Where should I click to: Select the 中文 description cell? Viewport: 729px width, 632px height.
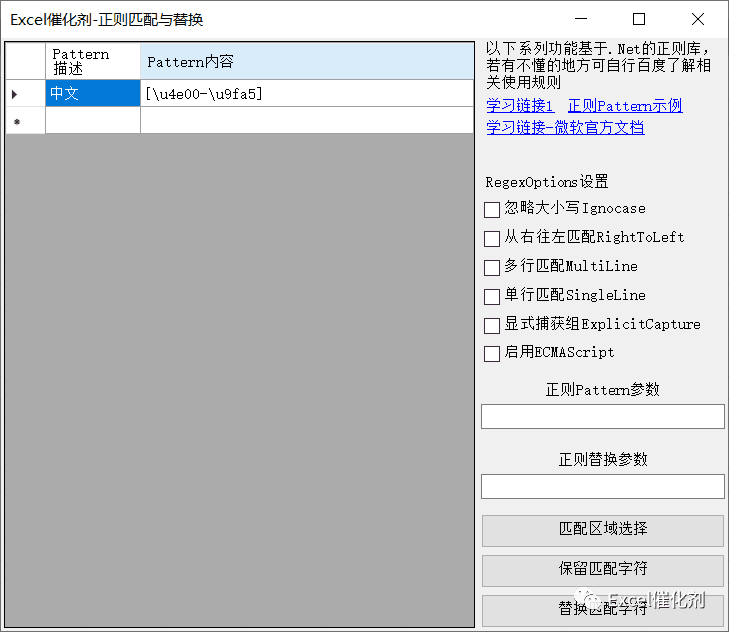click(x=93, y=93)
